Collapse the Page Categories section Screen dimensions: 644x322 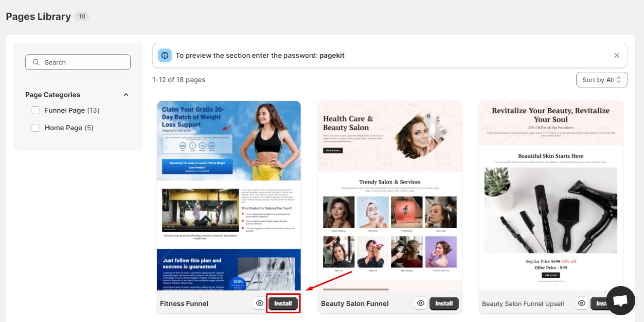tap(126, 95)
